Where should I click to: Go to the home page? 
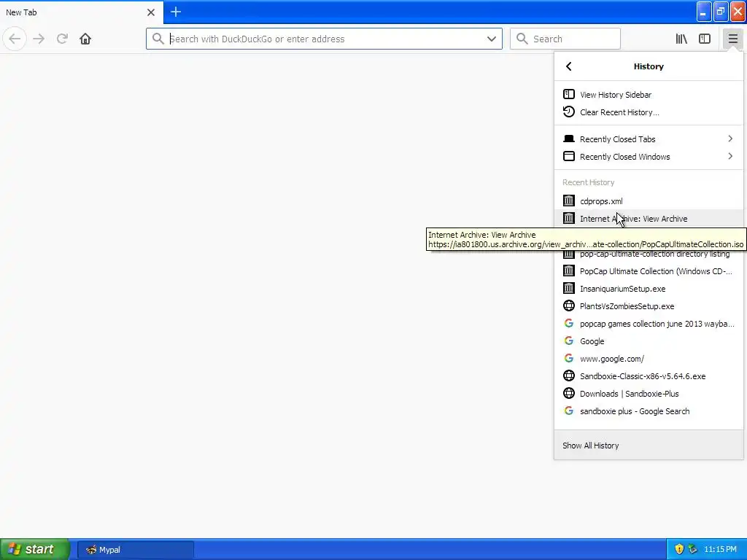coord(85,39)
